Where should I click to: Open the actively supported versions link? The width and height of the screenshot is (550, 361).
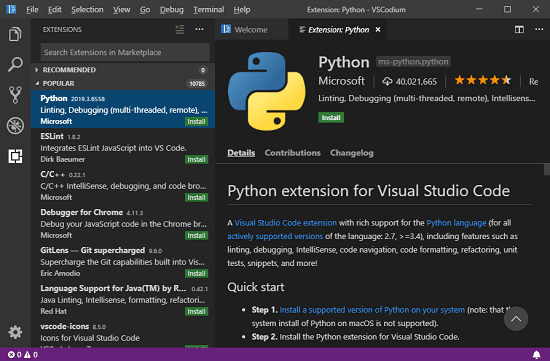coord(275,236)
